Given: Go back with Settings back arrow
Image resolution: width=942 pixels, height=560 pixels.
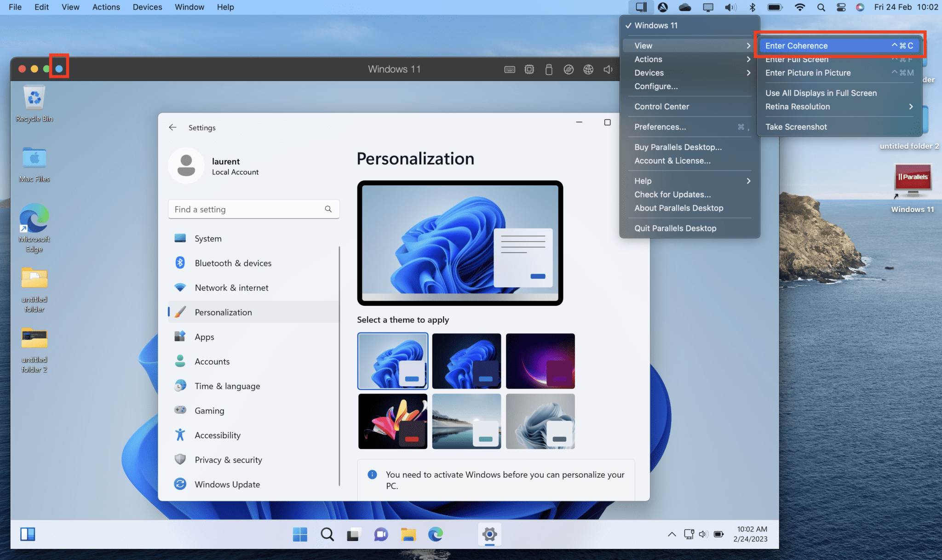Looking at the screenshot, I should pyautogui.click(x=172, y=127).
